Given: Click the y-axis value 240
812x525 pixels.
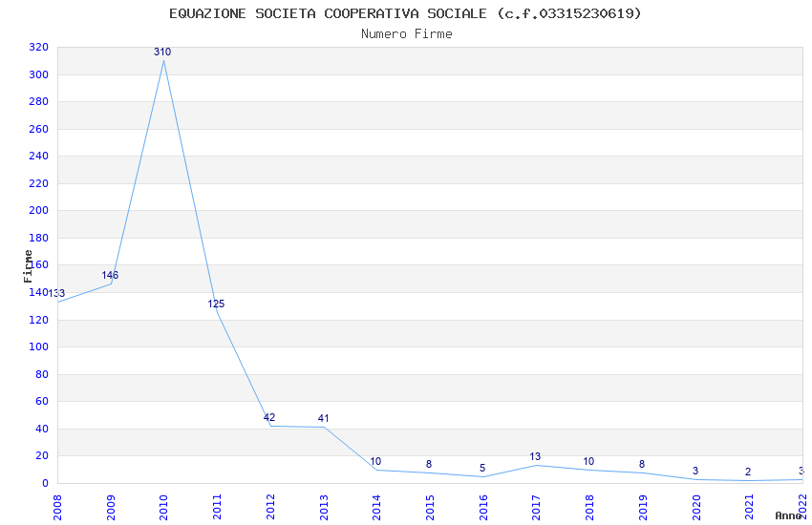Looking at the screenshot, I should pyautogui.click(x=39, y=156).
